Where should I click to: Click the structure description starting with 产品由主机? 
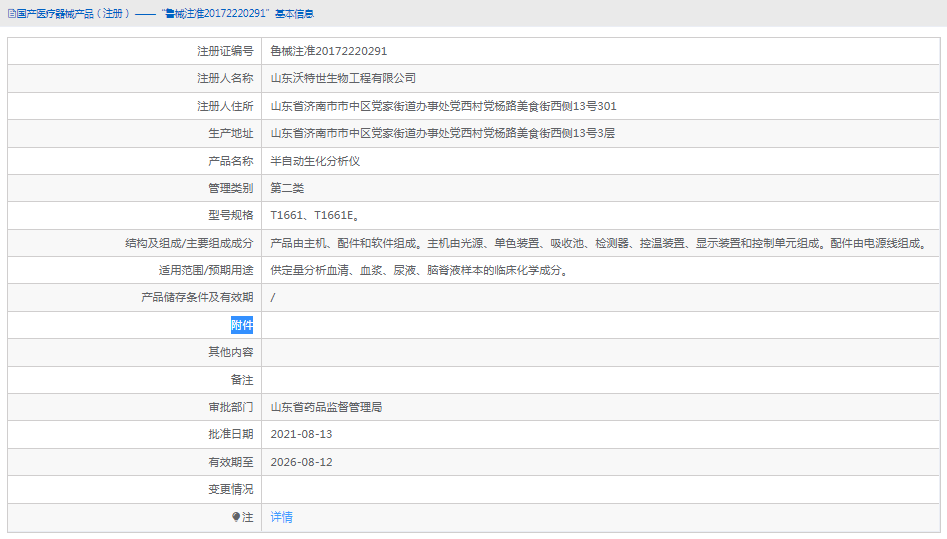pos(598,243)
